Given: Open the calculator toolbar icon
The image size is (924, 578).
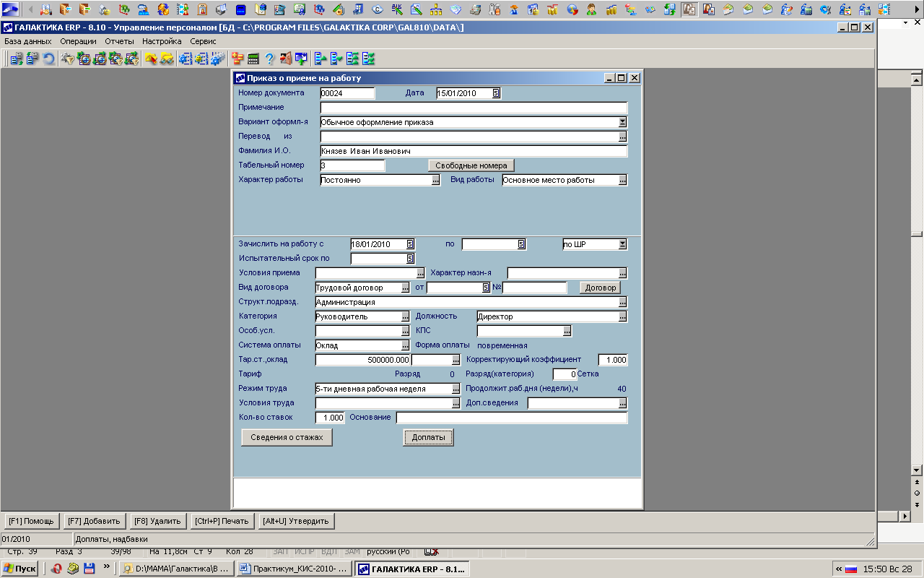Looking at the screenshot, I should (x=253, y=59).
